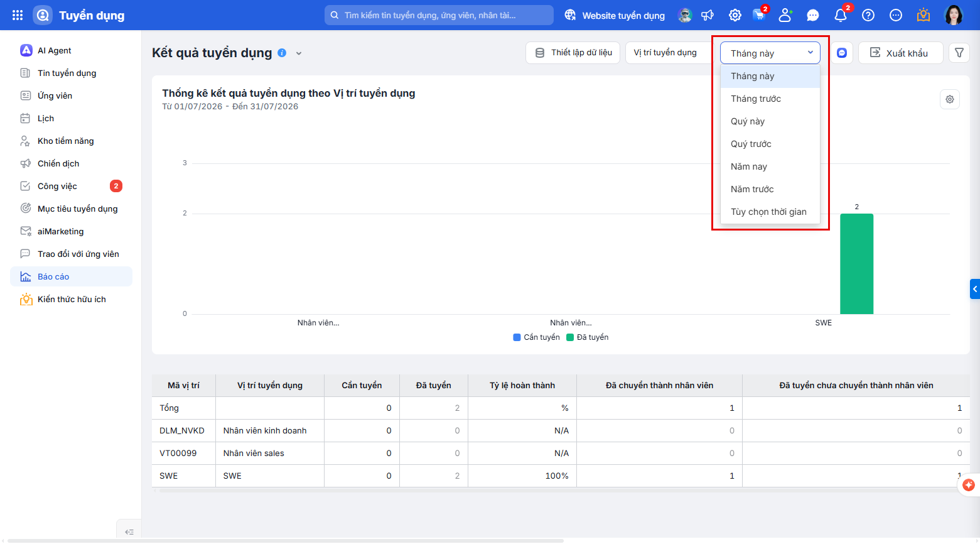Toggle the Đã tuyển legend series
980x544 pixels.
click(x=588, y=337)
